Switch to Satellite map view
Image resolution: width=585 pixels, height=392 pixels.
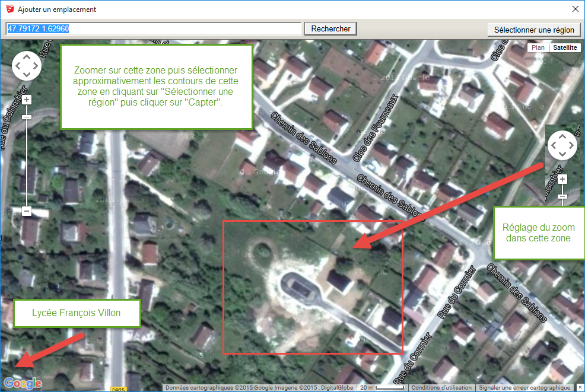[564, 48]
